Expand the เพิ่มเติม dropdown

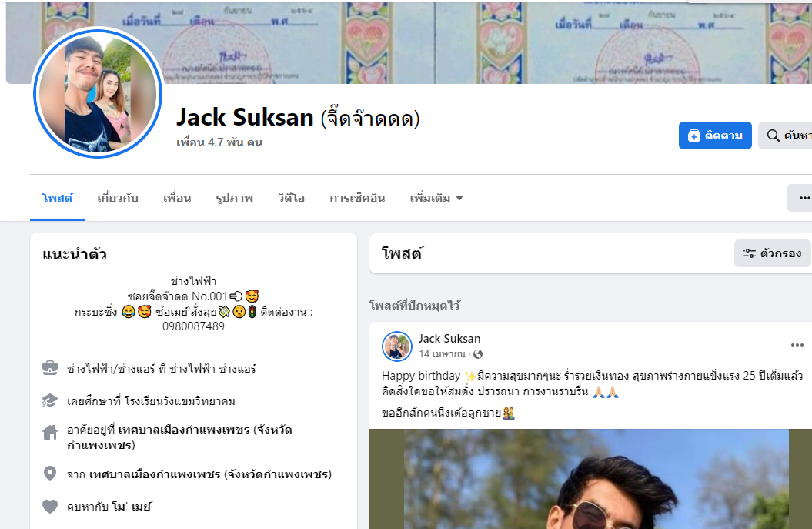click(436, 198)
